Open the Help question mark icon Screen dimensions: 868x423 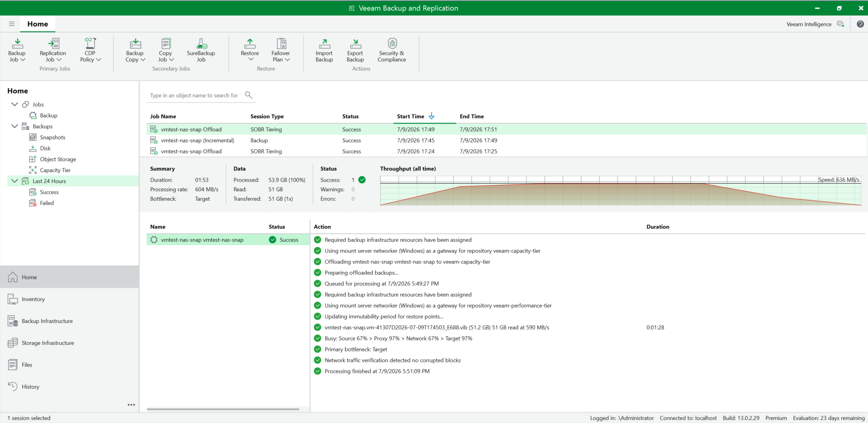(860, 24)
